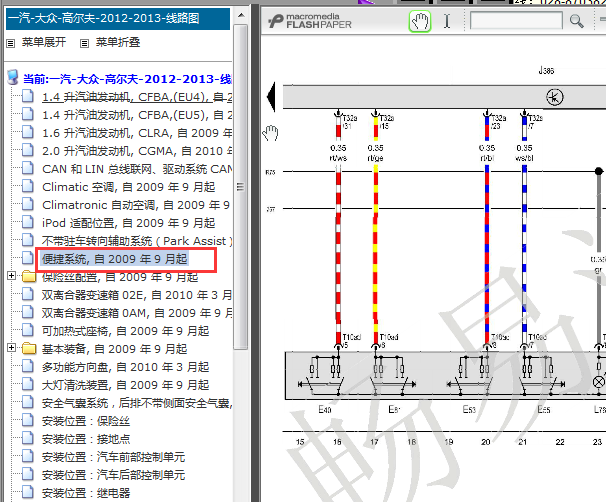Click the page icon of iPod 适配位置
The height and width of the screenshot is (502, 606).
[27, 222]
